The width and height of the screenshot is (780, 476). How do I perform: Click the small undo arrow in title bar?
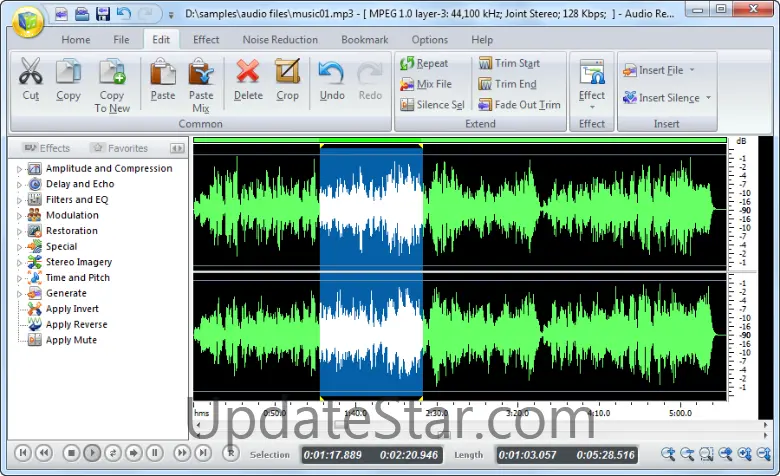tap(124, 13)
